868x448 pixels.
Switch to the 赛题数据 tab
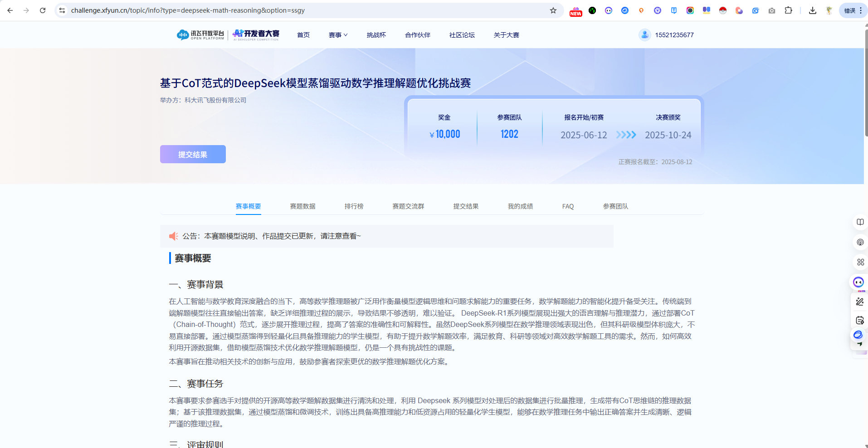tap(303, 206)
